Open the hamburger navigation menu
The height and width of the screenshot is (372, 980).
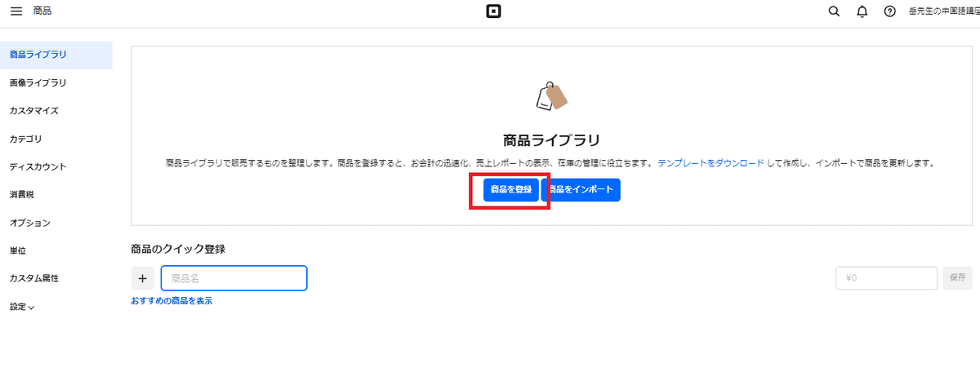pyautogui.click(x=16, y=11)
